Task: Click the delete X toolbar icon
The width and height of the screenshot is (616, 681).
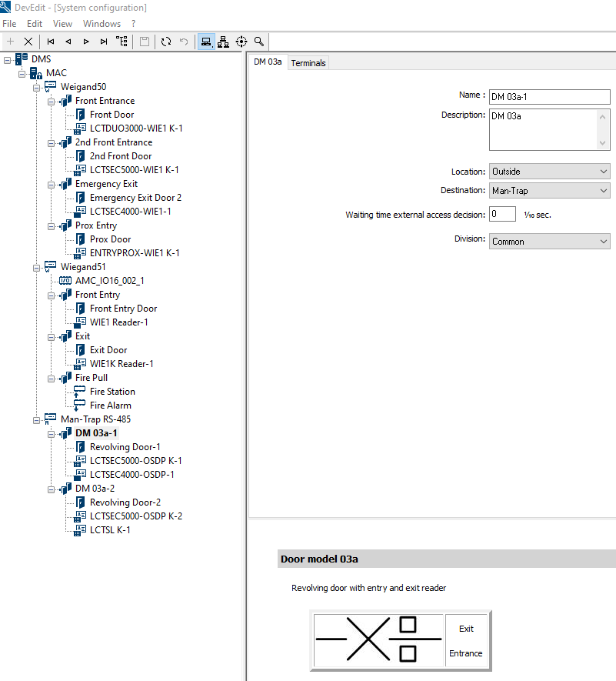Action: coord(28,42)
